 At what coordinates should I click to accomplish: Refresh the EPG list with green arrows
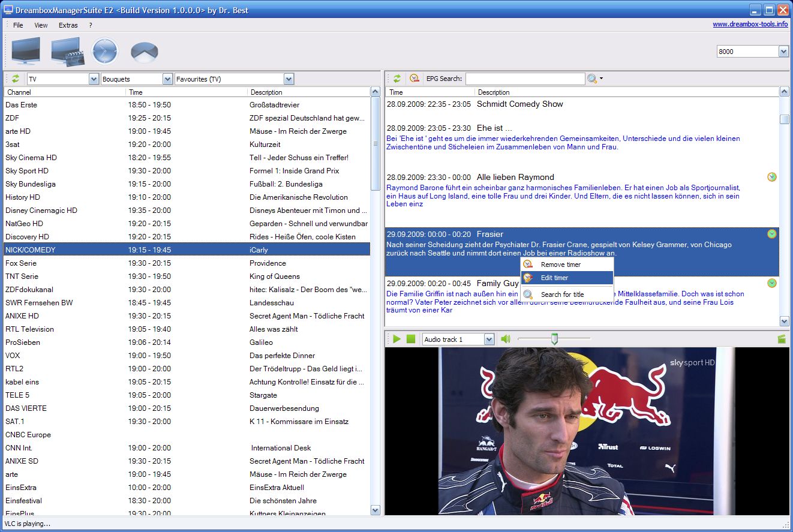pos(397,79)
